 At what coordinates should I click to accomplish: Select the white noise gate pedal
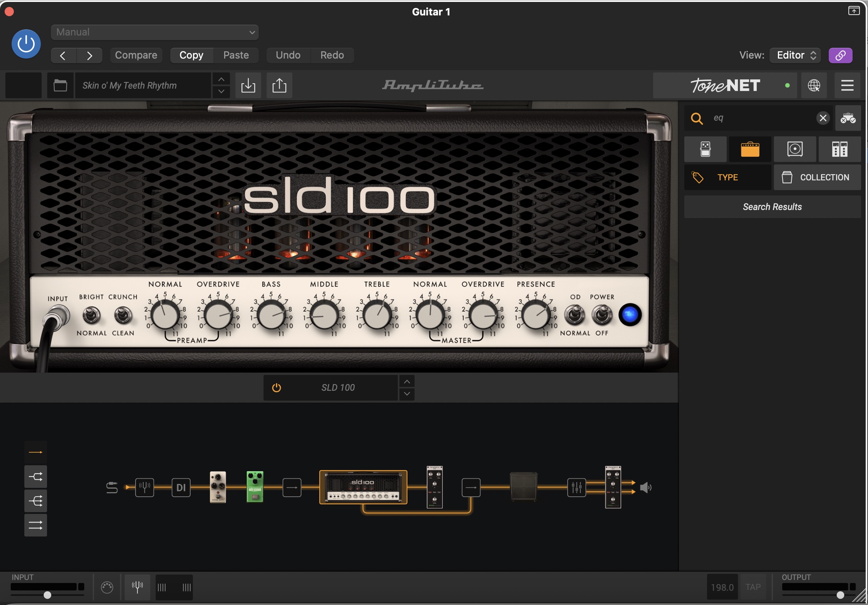tap(218, 487)
